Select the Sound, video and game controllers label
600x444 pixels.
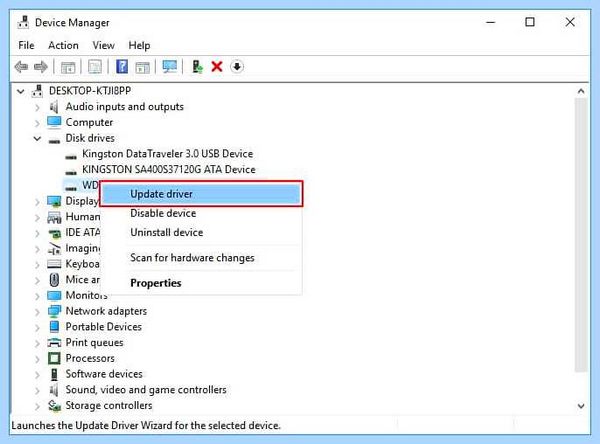coord(146,390)
